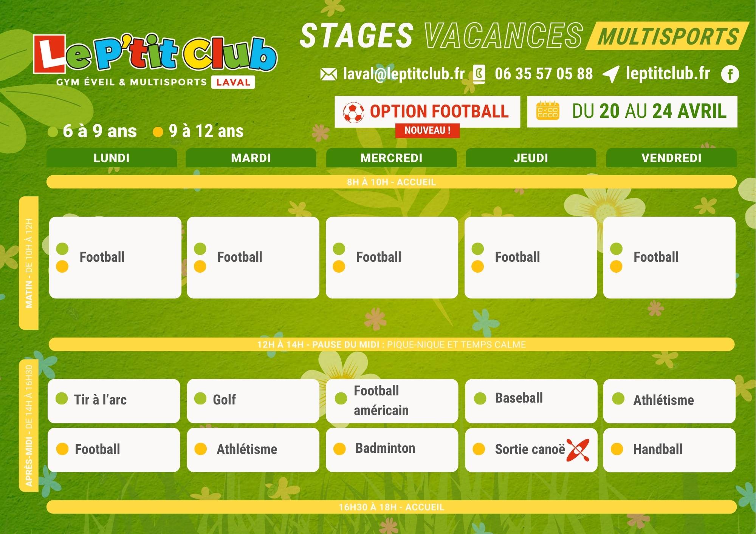Click the laval@leptitclub.fr email address

point(404,74)
